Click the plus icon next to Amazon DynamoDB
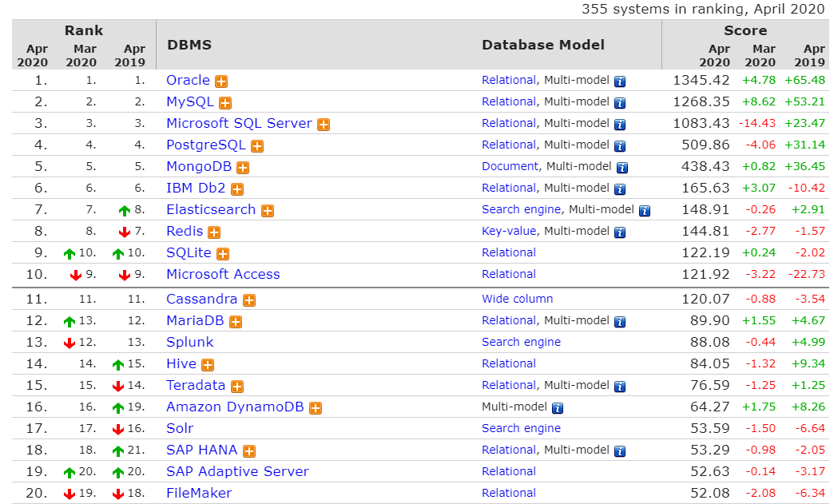 pyautogui.click(x=316, y=408)
